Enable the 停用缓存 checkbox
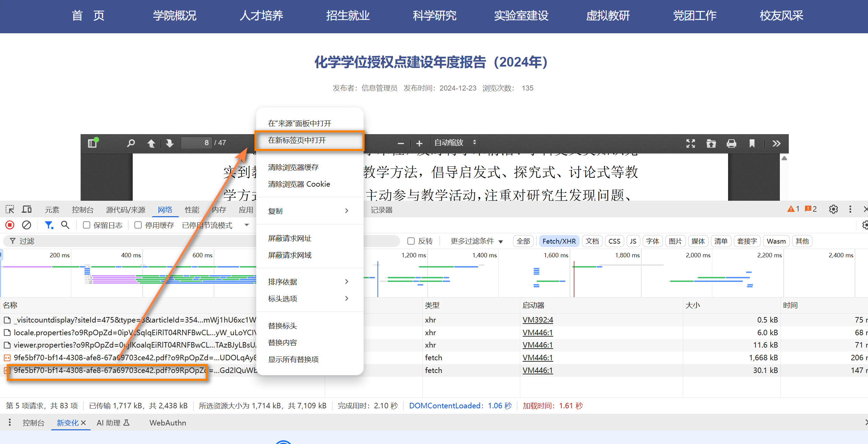 click(138, 225)
